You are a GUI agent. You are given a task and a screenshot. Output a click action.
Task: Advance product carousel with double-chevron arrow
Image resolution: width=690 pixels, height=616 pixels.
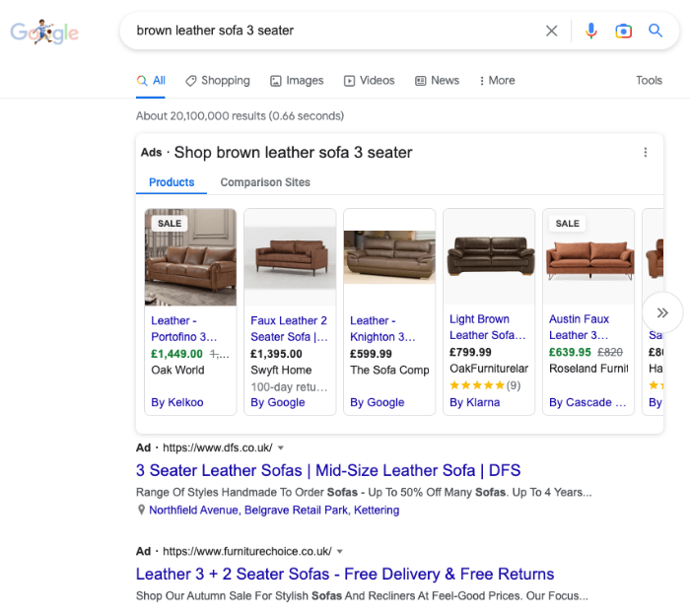coord(662,312)
